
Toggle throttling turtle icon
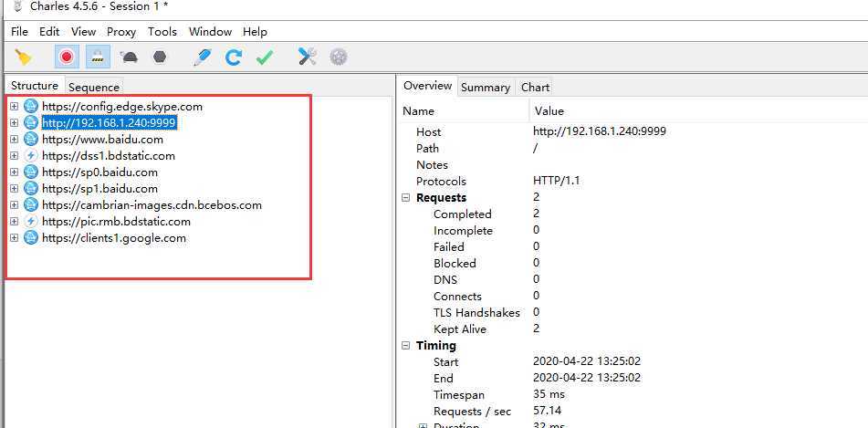(129, 57)
